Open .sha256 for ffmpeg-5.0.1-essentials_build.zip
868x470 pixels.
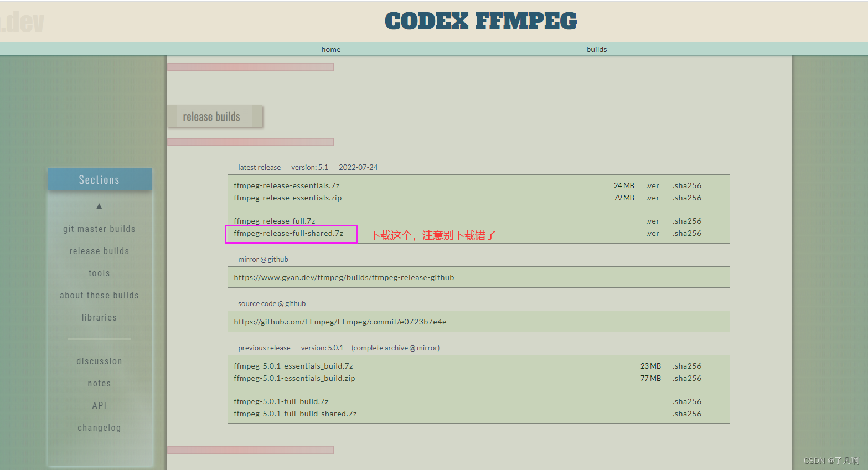click(x=687, y=378)
